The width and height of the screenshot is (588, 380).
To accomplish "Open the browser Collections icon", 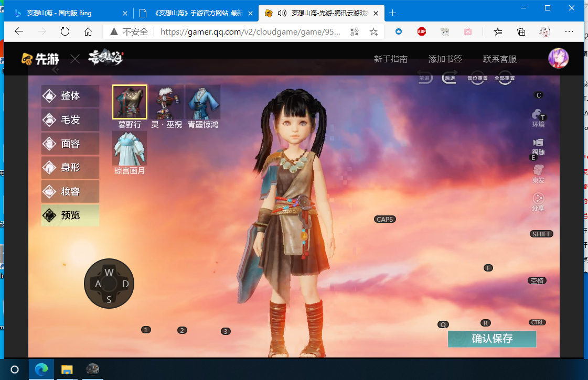I will [x=521, y=32].
